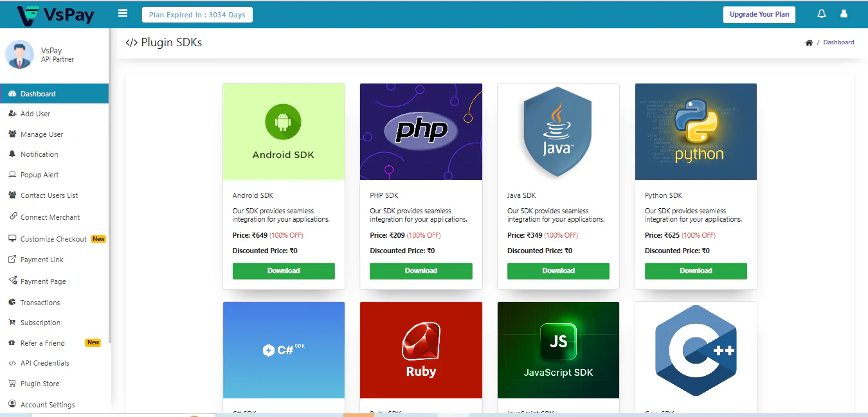868x417 pixels.
Task: Click the Transactions pie chart icon
Action: click(x=12, y=303)
